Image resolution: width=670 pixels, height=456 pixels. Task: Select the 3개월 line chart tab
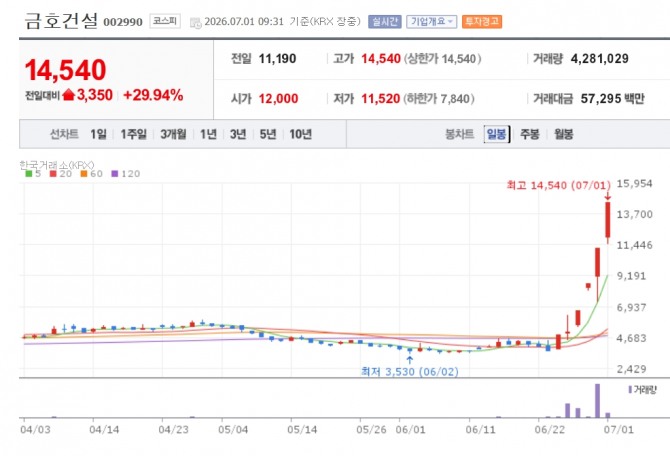[x=173, y=134]
